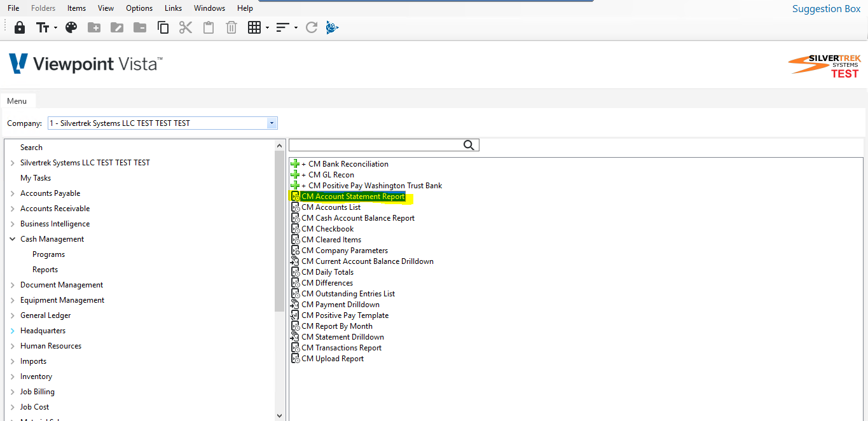
Task: Open the font size dropdown arrow
Action: point(55,27)
